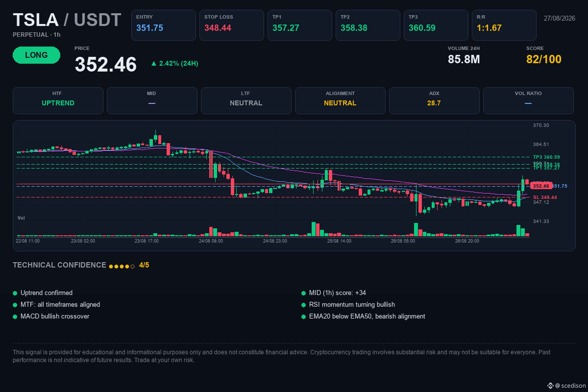Click the 22/08 11:00 time axis label
Viewport: 588px width, 392px height.
click(27, 241)
